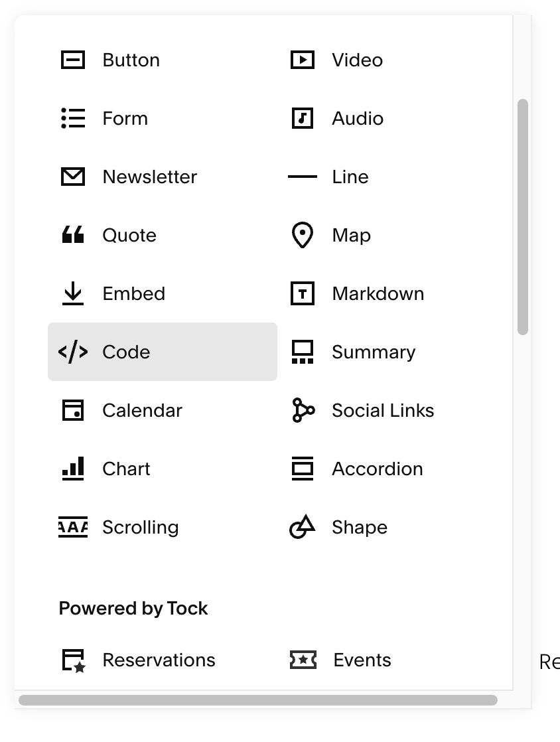Click the Quote block icon
The height and width of the screenshot is (742, 560).
coord(72,235)
